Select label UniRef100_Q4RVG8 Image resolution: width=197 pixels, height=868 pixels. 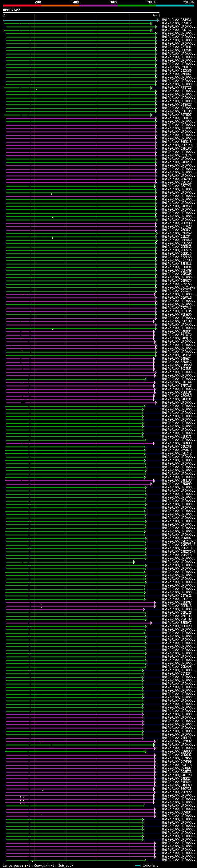pyautogui.click(x=177, y=206)
